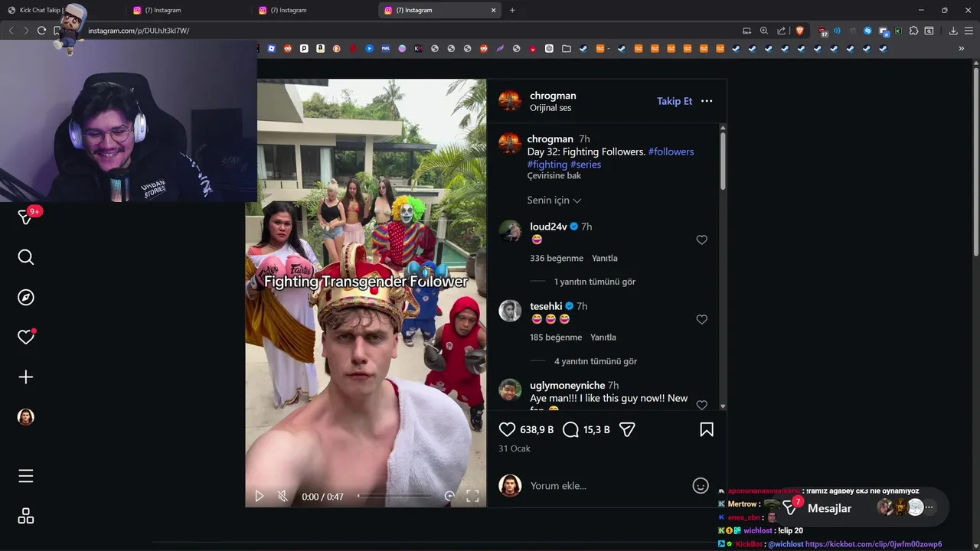Screen dimensions: 980x551
Task: Share the post with paper-plane icon
Action: click(627, 429)
